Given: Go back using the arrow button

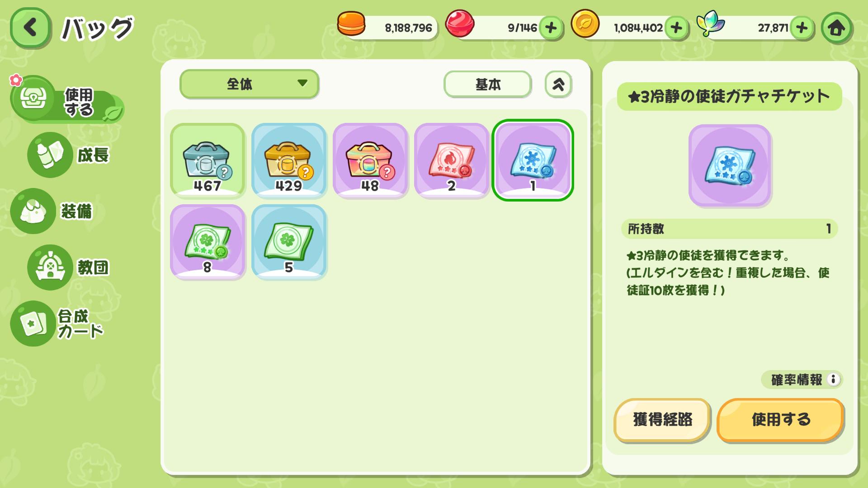Looking at the screenshot, I should (x=30, y=28).
